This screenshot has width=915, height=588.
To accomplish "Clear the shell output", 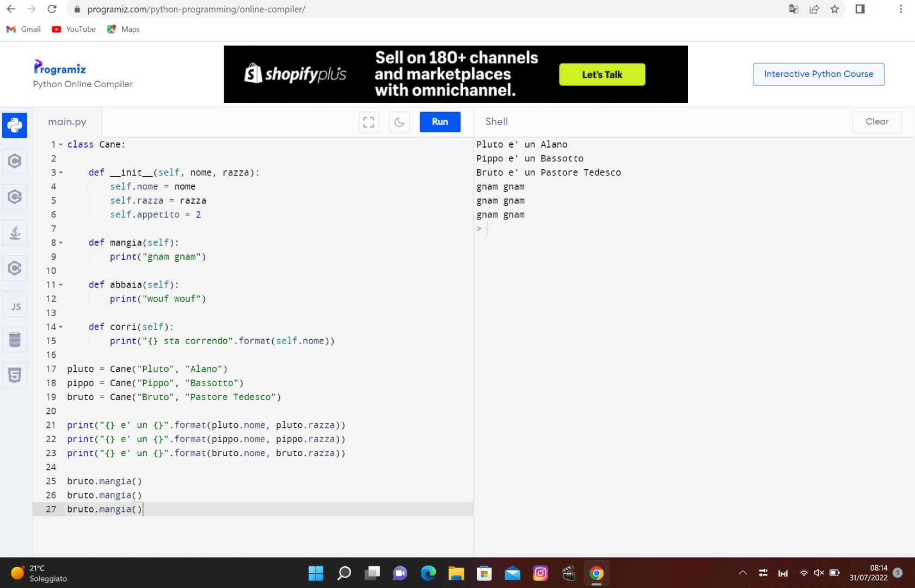I will [876, 122].
